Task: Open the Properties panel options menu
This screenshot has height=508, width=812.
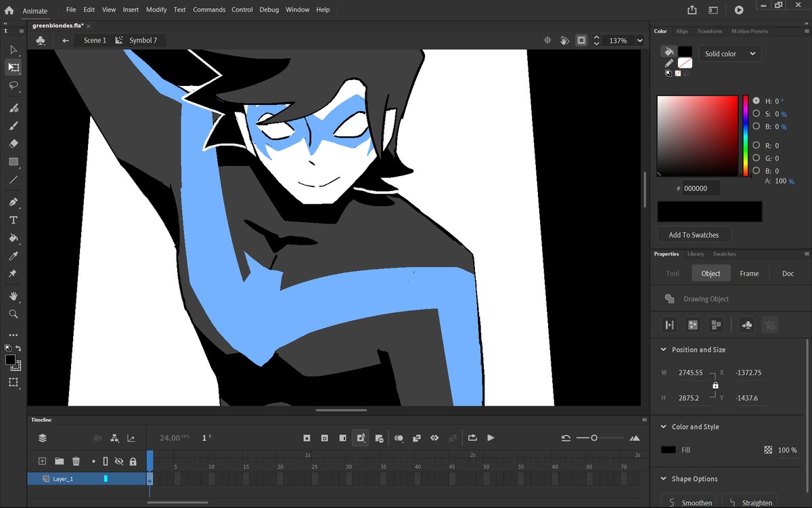Action: [807, 254]
